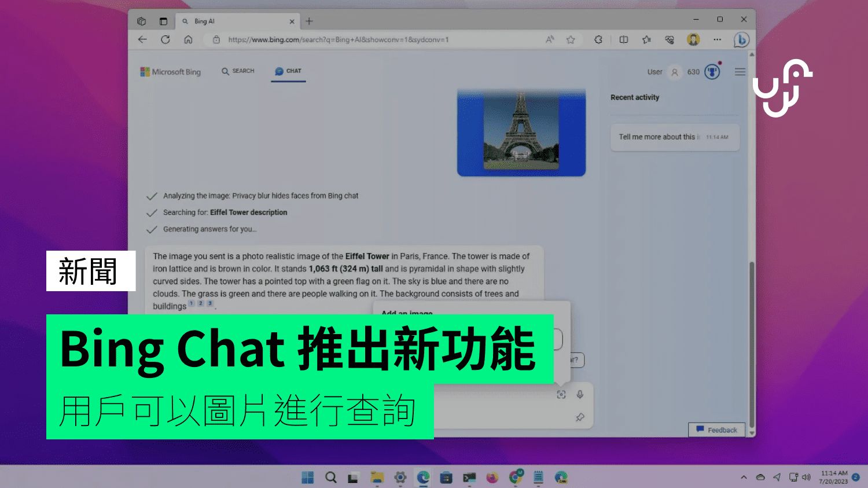Click the user profile avatar icon
This screenshot has width=868, height=488.
pyautogui.click(x=674, y=72)
